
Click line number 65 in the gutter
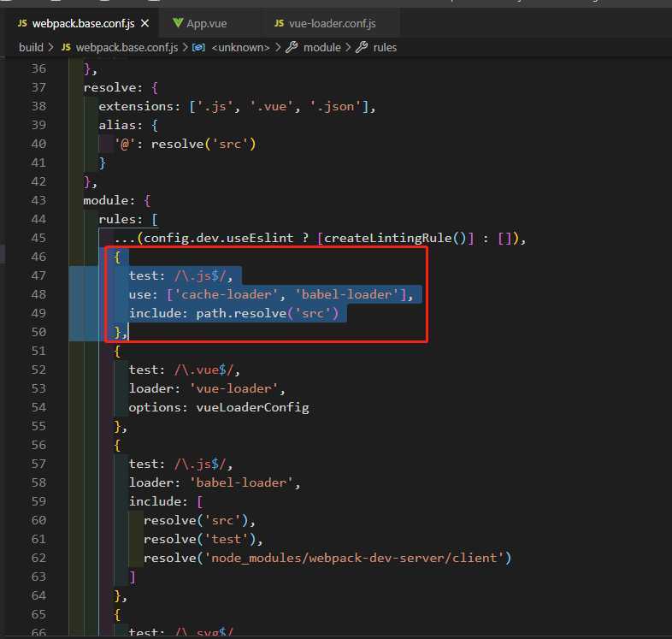click(x=38, y=614)
